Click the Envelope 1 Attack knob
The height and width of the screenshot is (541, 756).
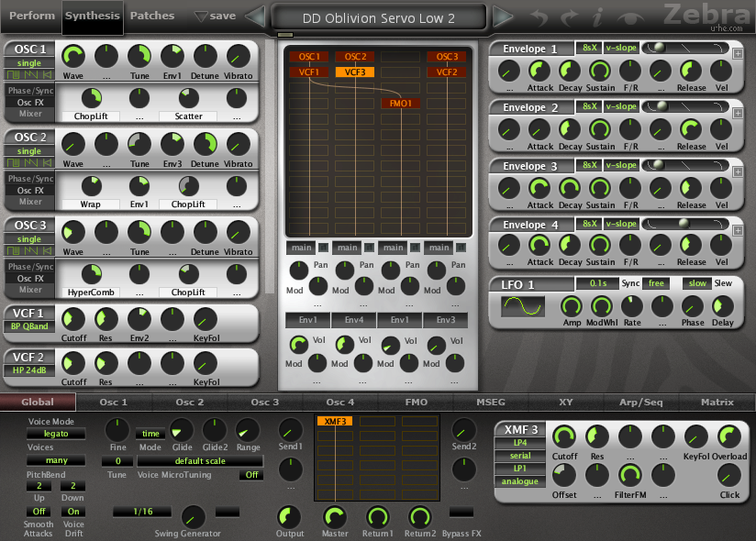click(539, 71)
